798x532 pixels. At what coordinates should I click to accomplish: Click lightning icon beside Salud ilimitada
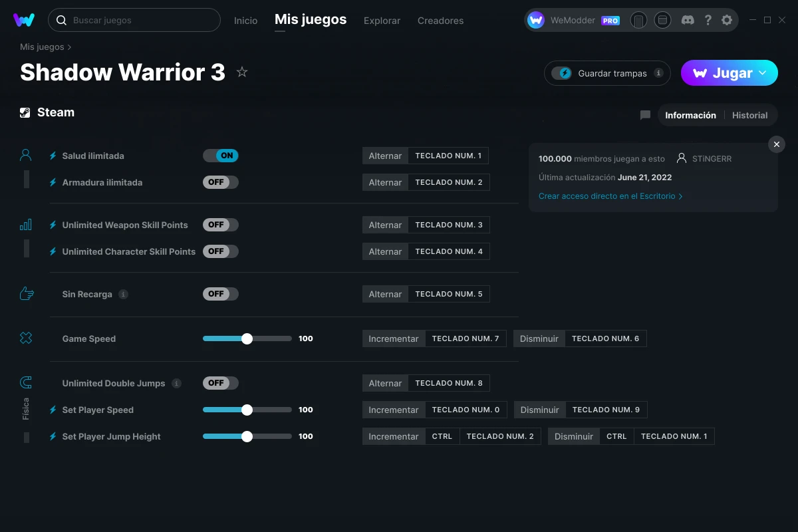pyautogui.click(x=53, y=156)
